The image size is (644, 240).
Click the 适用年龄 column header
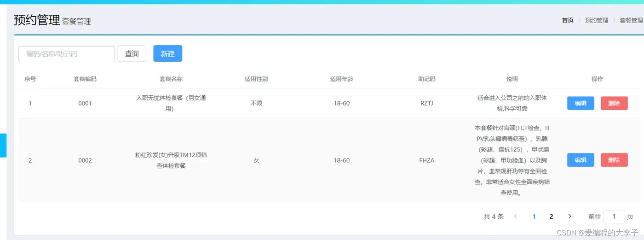click(342, 79)
